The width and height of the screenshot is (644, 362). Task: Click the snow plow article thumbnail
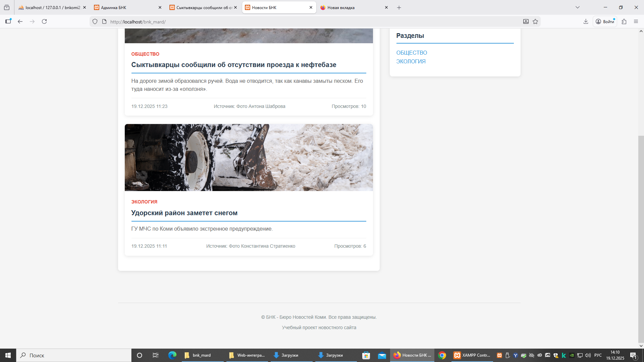249,158
